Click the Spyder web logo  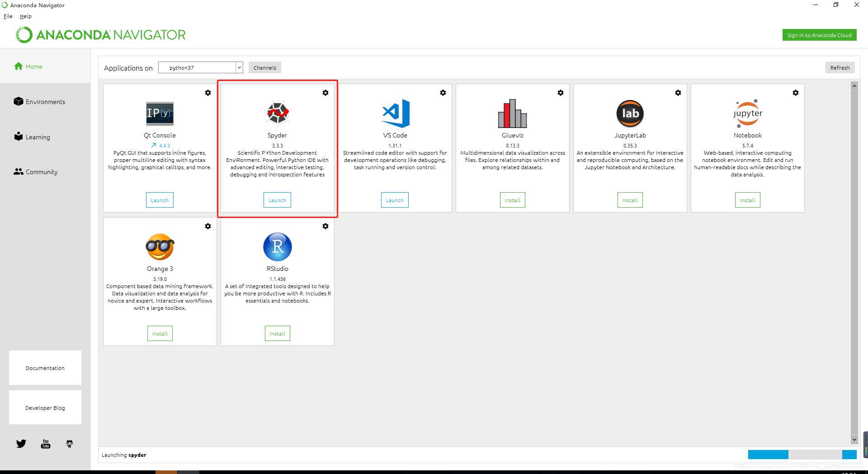pos(277,113)
